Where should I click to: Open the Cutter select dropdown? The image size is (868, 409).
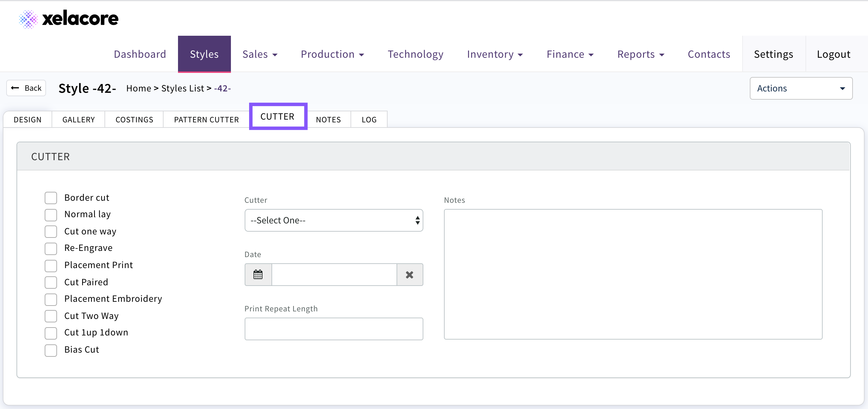333,220
